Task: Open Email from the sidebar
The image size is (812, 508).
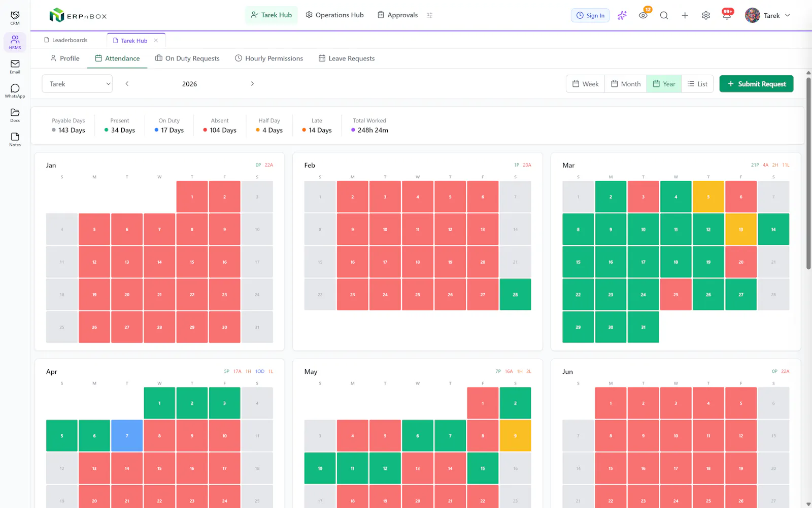Action: click(15, 67)
